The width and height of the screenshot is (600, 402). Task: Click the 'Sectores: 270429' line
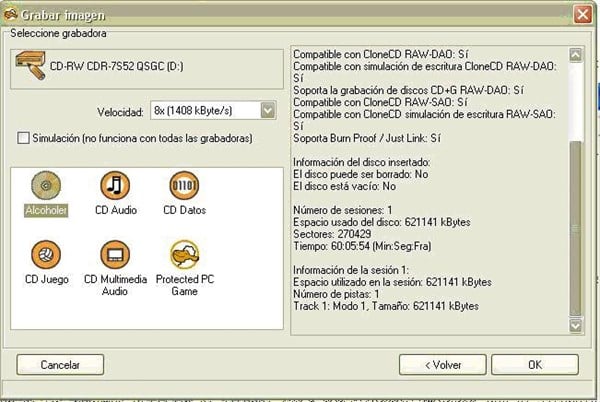point(332,234)
